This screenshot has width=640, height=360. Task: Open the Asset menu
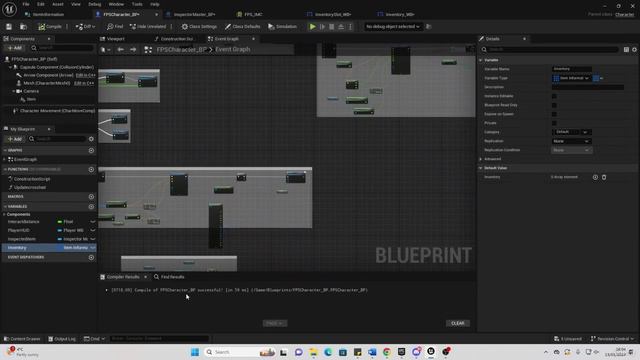(58, 4)
